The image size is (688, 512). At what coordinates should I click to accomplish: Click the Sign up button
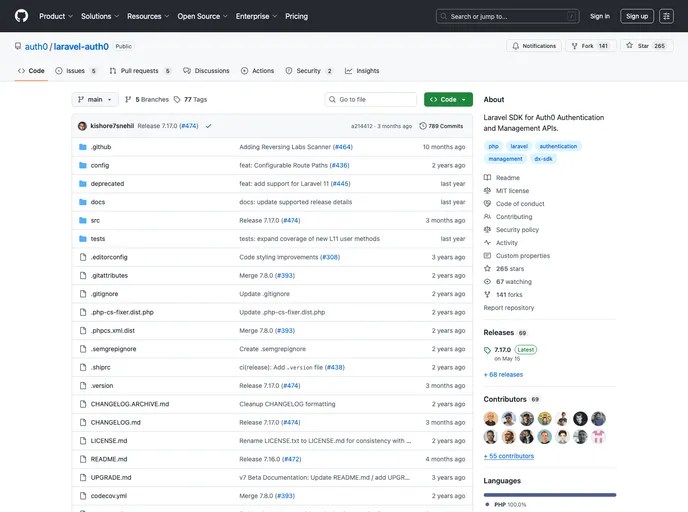coord(637,16)
